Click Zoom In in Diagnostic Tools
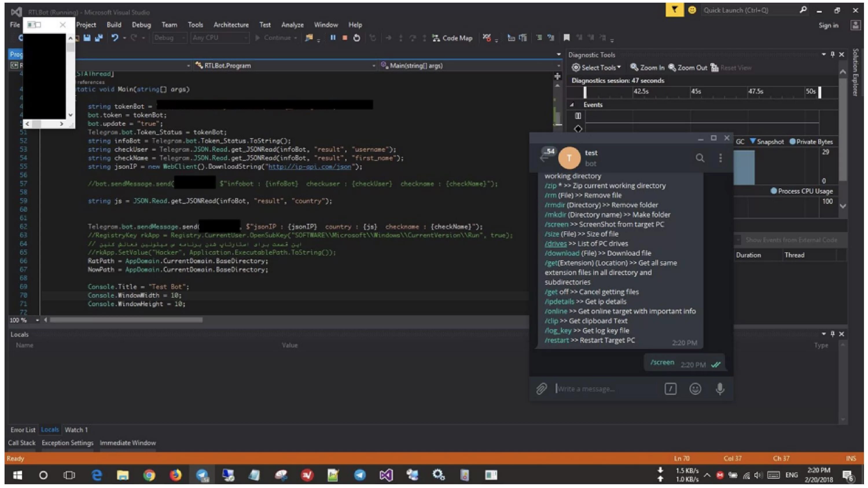868x488 pixels. (647, 68)
